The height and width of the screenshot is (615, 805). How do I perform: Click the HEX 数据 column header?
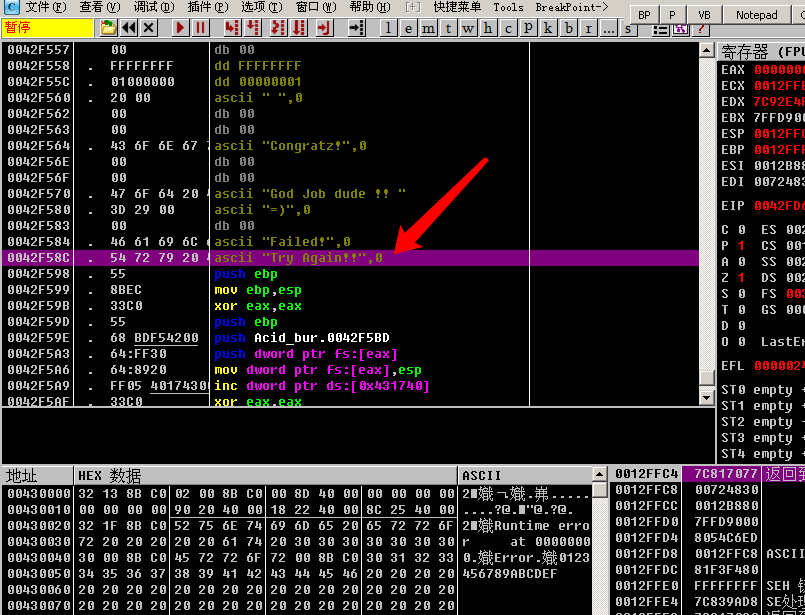tap(265, 475)
